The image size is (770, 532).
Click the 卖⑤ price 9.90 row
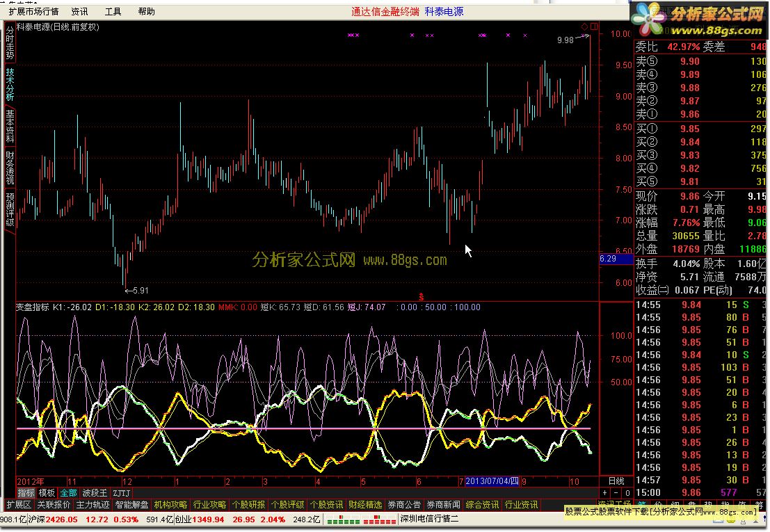[700, 61]
